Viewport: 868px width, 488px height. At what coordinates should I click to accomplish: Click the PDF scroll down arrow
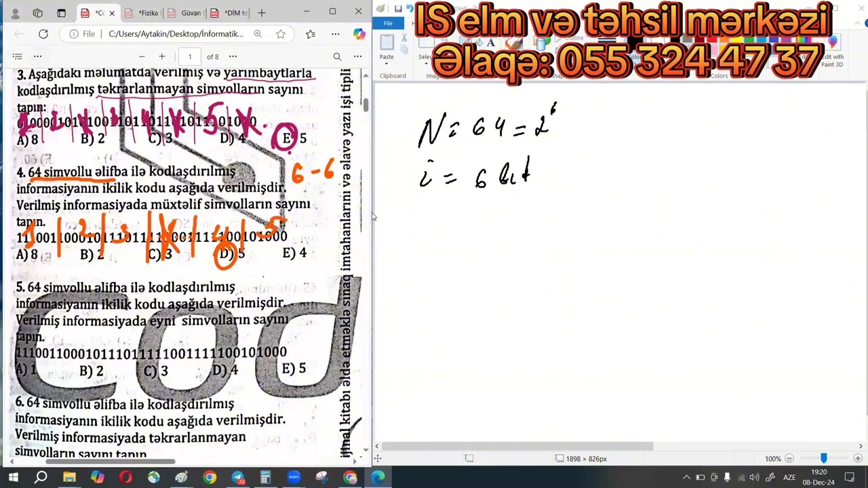pyautogui.click(x=366, y=449)
